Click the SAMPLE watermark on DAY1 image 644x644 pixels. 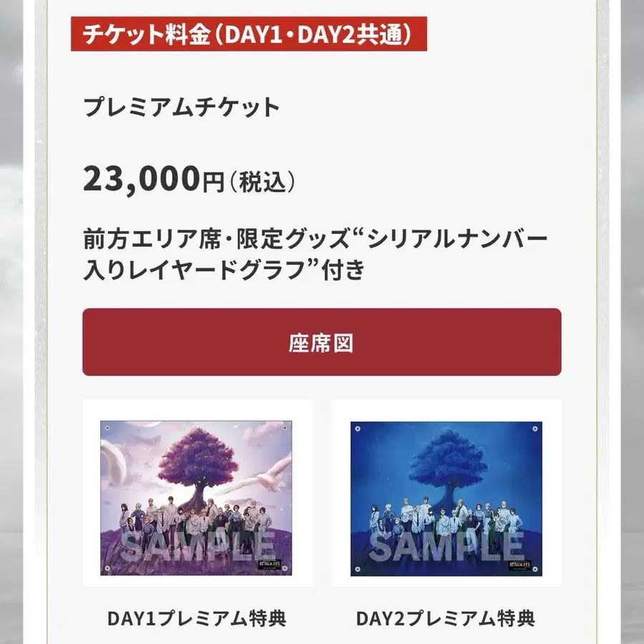pos(198,546)
